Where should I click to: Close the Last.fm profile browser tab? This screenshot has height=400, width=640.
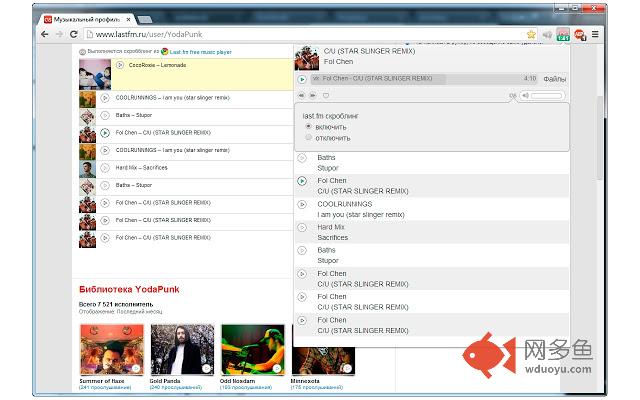[129, 19]
